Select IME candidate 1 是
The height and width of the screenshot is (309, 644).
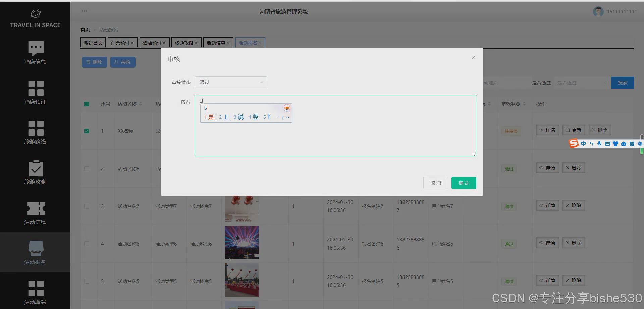(209, 117)
